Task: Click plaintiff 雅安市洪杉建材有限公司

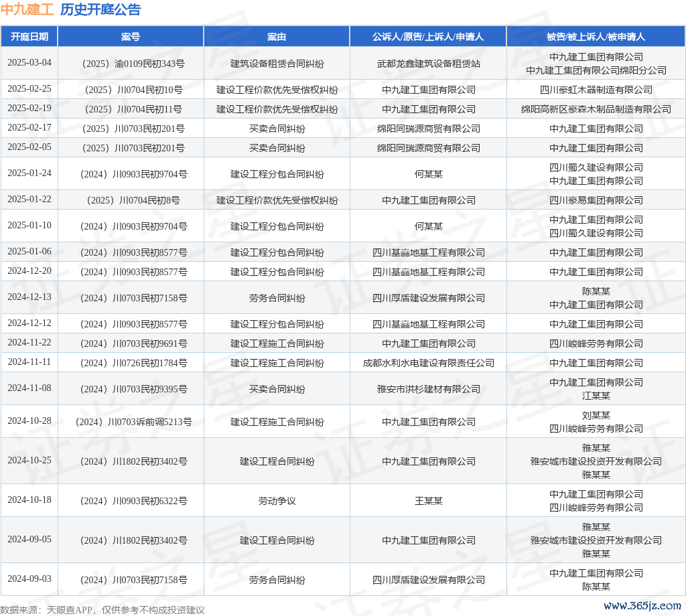Action: (428, 389)
